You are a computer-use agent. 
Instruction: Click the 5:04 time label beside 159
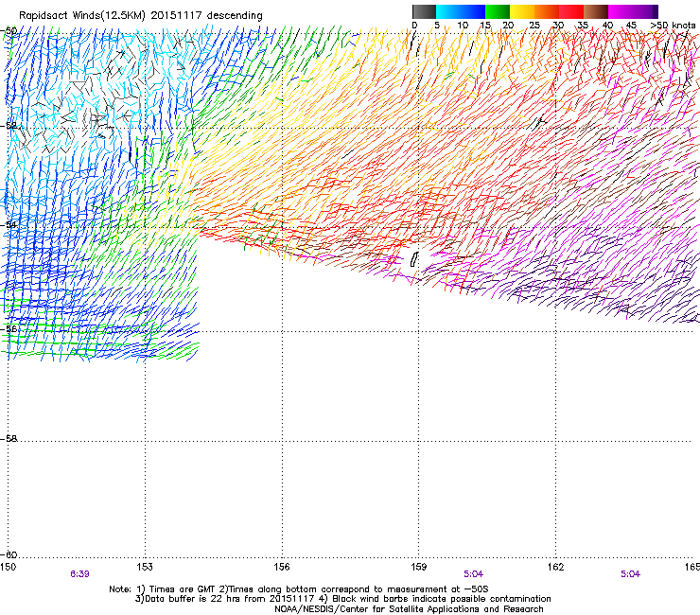[x=473, y=574]
